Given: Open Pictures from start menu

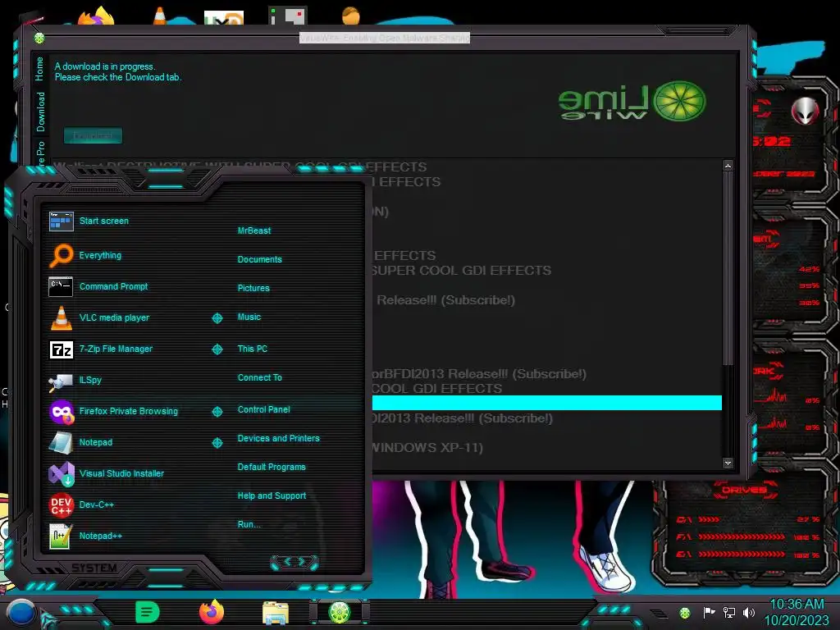Looking at the screenshot, I should (253, 288).
